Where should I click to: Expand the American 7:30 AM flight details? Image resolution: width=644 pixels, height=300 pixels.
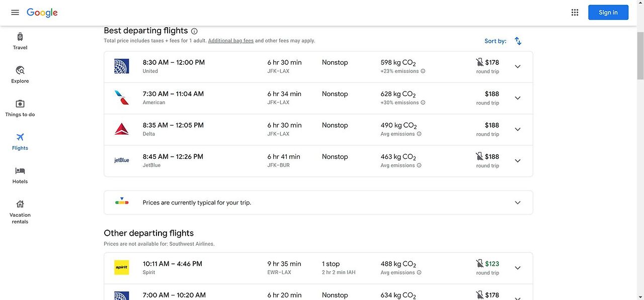pos(518,98)
